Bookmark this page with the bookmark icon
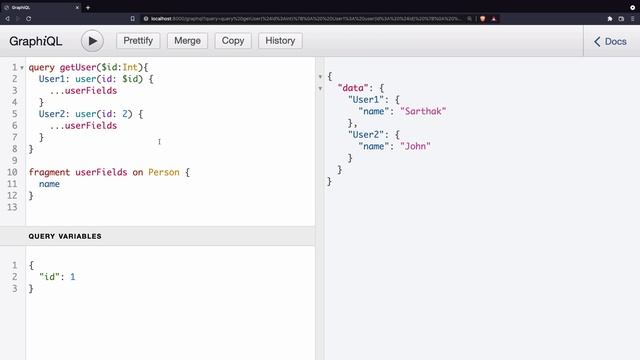Image resolution: width=640 pixels, height=360 pixels. tap(133, 19)
